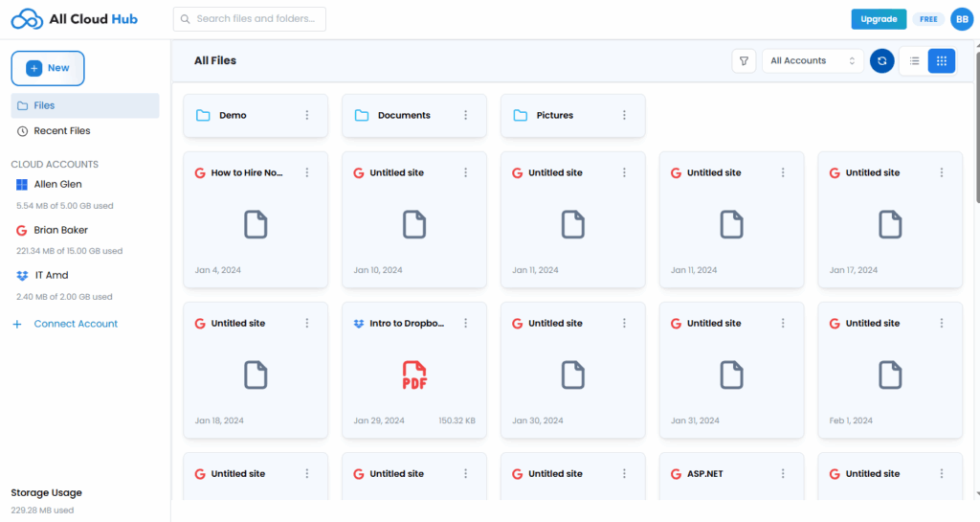Open options for Untitled site dated Jan 17, 2024
The image size is (980, 522).
coord(942,172)
